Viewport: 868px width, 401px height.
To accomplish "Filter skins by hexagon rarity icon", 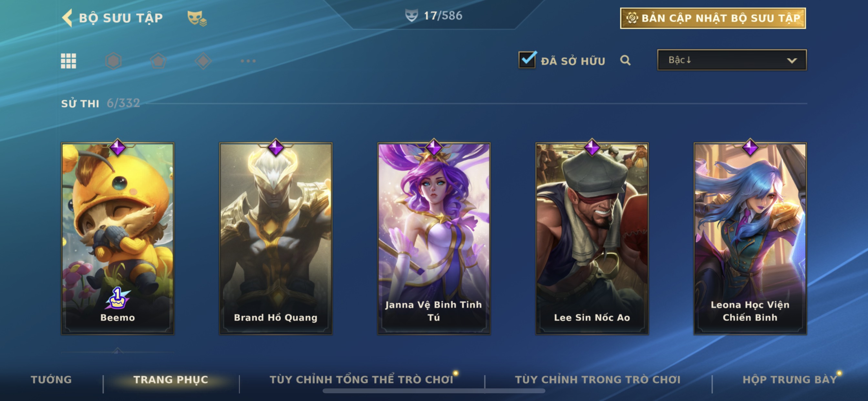I will pos(113,61).
